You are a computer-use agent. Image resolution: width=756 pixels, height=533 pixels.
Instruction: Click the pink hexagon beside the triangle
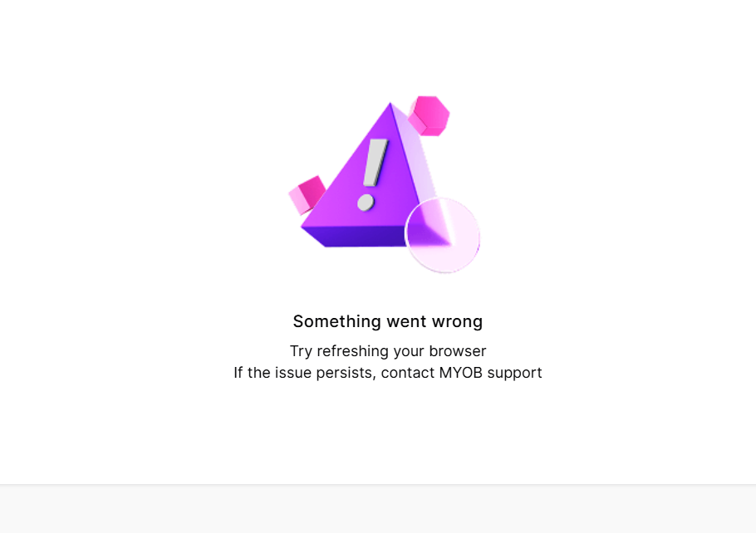coord(429,115)
